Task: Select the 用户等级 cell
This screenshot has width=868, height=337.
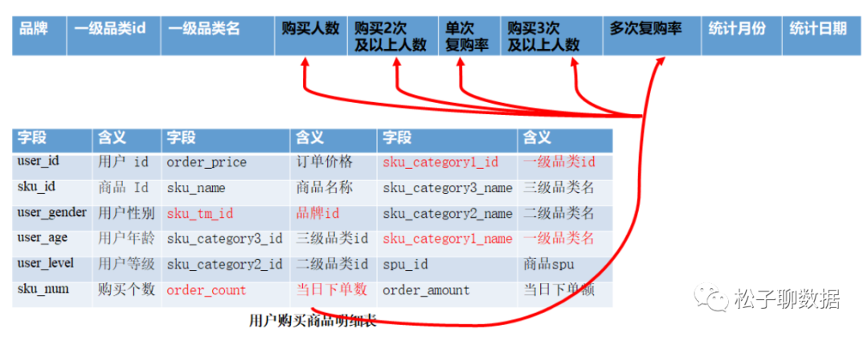Action: 127,269
